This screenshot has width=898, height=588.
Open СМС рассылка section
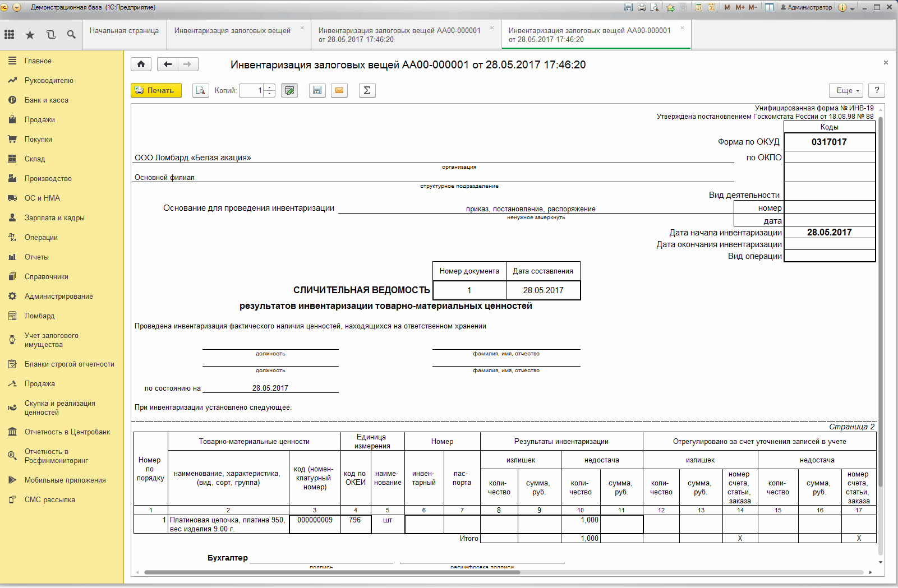pos(62,499)
